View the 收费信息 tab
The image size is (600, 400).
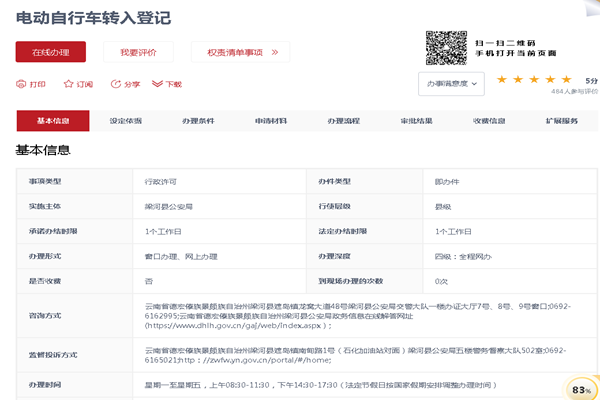point(489,121)
